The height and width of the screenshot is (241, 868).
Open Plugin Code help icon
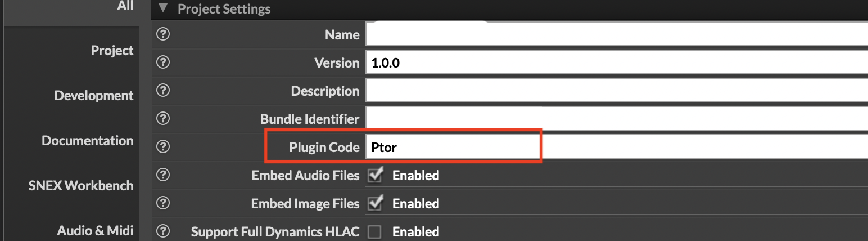click(x=163, y=147)
